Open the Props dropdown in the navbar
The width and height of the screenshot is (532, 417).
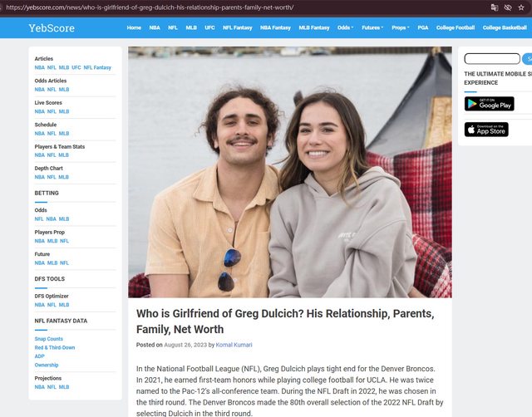click(x=401, y=27)
